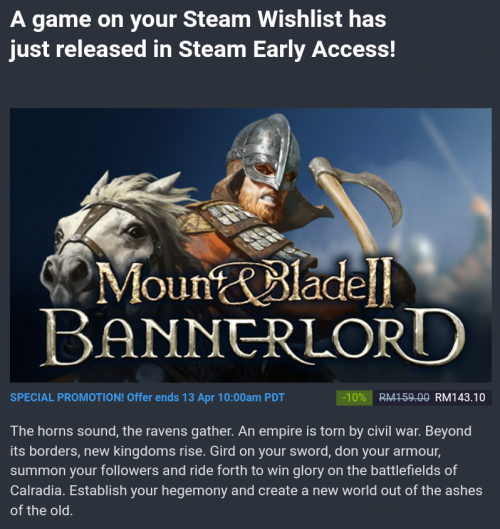Viewport: 500px width, 529px height.
Task: Click the Mount&Blade II logo text
Action: 245,283
